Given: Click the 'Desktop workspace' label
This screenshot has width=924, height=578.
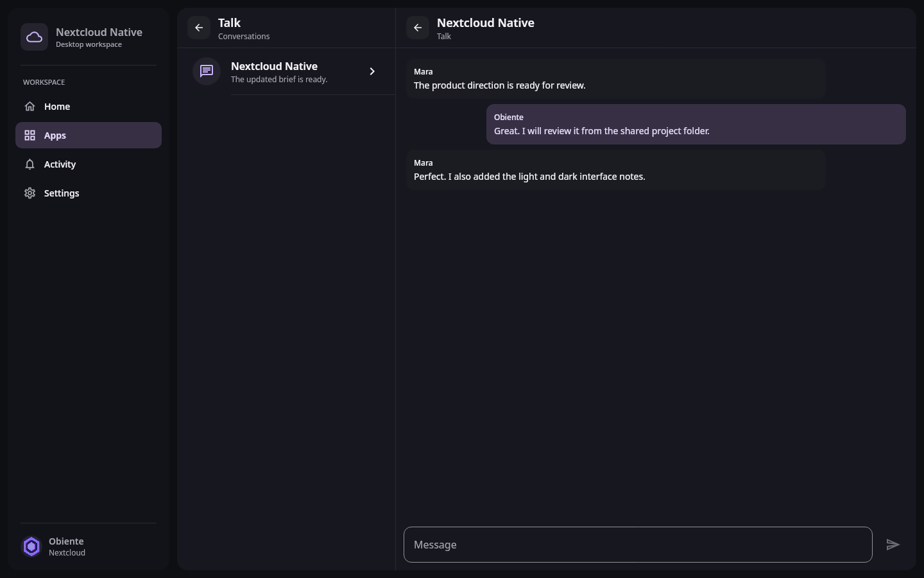Looking at the screenshot, I should pyautogui.click(x=89, y=45).
